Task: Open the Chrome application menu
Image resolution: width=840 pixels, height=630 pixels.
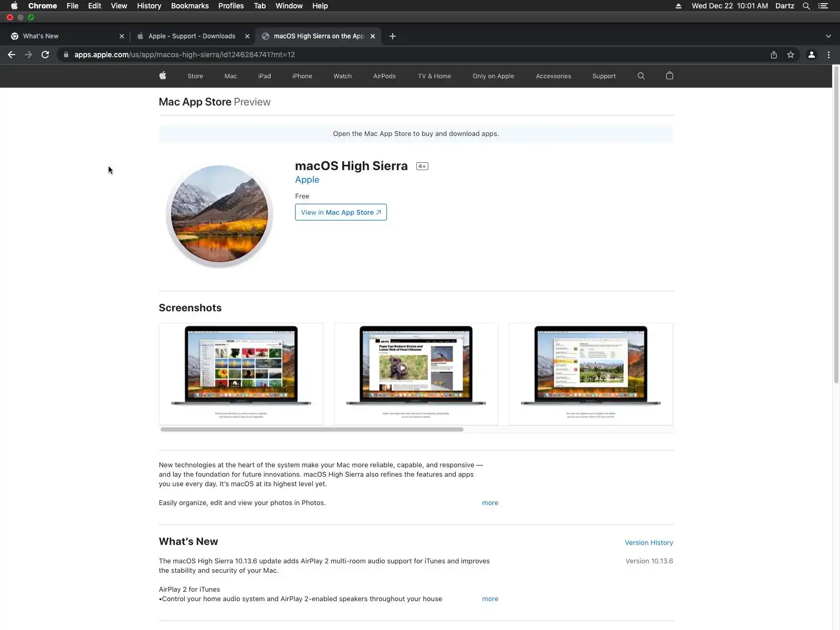Action: (43, 6)
